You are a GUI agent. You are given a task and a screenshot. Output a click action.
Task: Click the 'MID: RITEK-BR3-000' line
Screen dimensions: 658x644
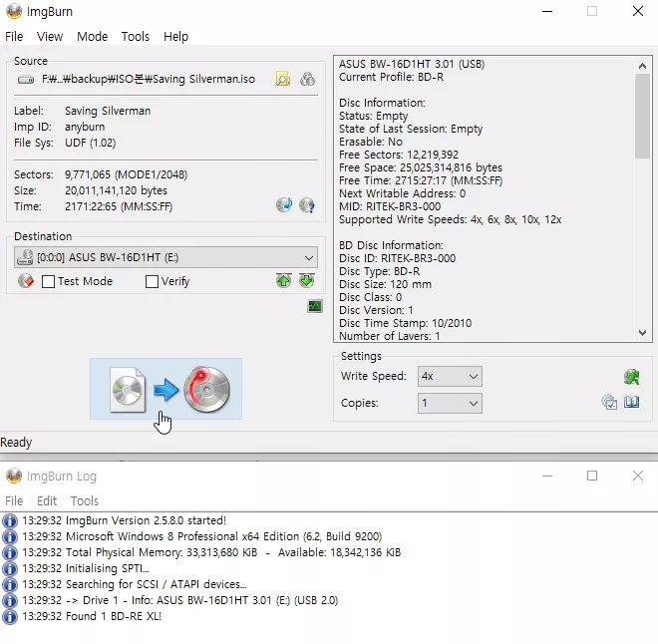(x=390, y=206)
